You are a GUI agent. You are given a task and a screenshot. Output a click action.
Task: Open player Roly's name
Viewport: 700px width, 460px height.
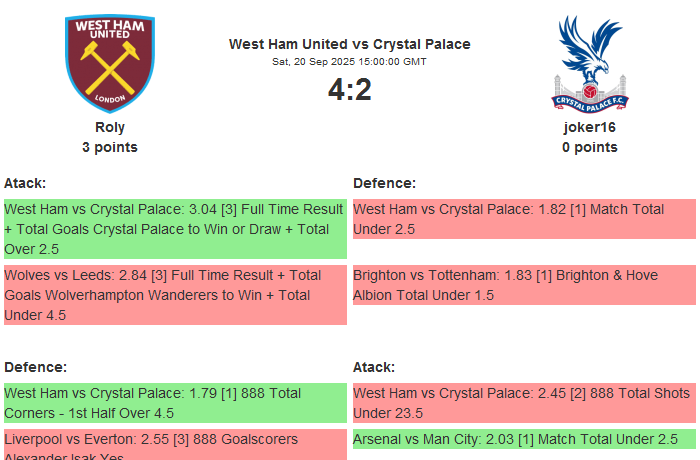tap(110, 127)
